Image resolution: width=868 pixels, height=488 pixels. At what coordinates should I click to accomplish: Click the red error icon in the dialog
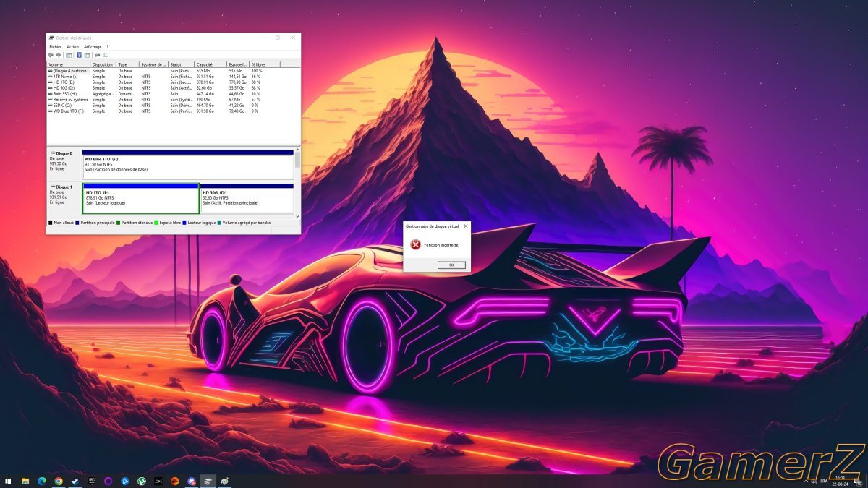click(x=415, y=245)
